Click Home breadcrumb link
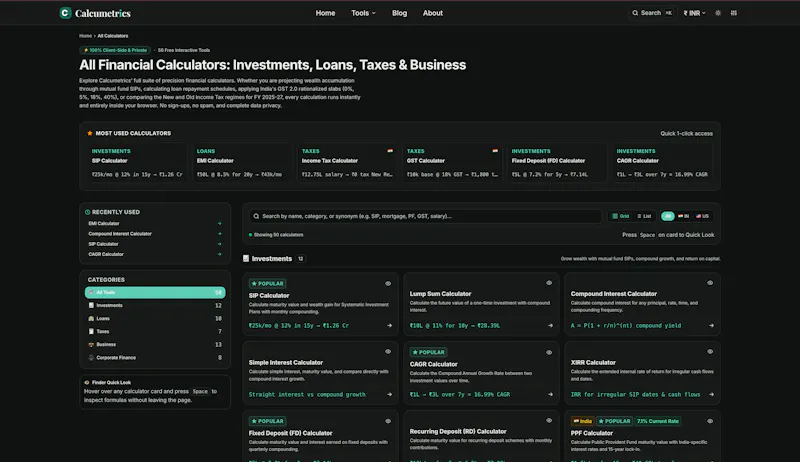Screen dimensions: 800x462 [x=85, y=36]
